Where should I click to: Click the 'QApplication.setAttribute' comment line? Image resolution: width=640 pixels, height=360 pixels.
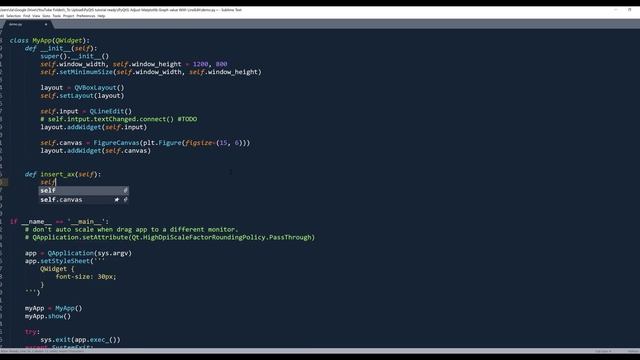pos(170,237)
